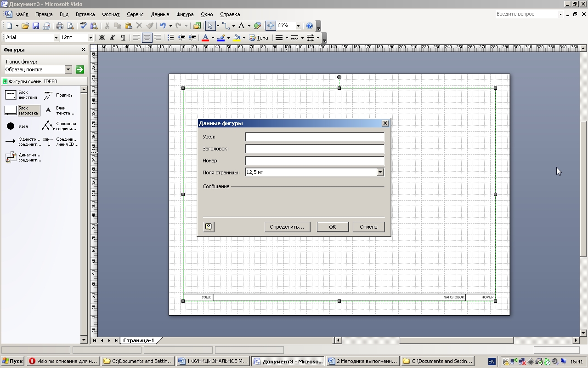Screen dimensions: 588x368
Task: Click the Номер input field
Action: (x=315, y=161)
